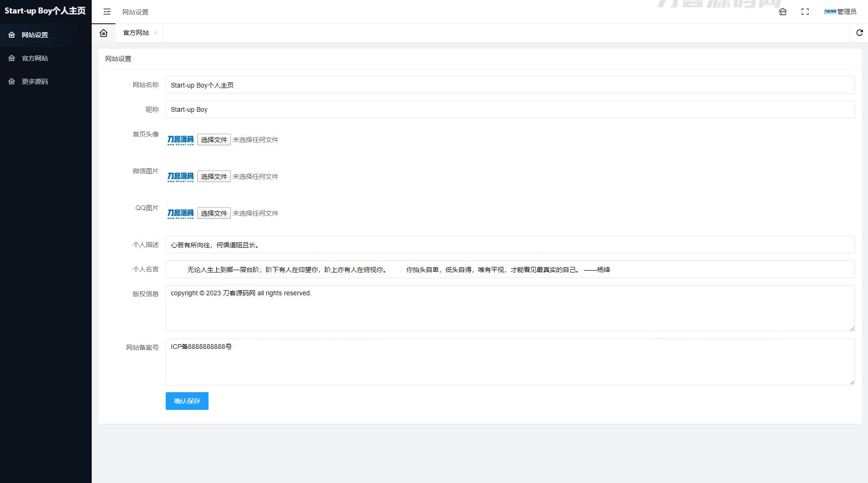Screen dimensions: 868x483
Task: Focus the 网站名称 input field
Action: tap(510, 85)
